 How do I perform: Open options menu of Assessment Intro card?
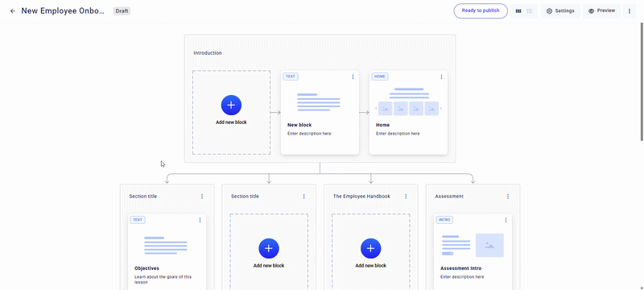pos(506,220)
